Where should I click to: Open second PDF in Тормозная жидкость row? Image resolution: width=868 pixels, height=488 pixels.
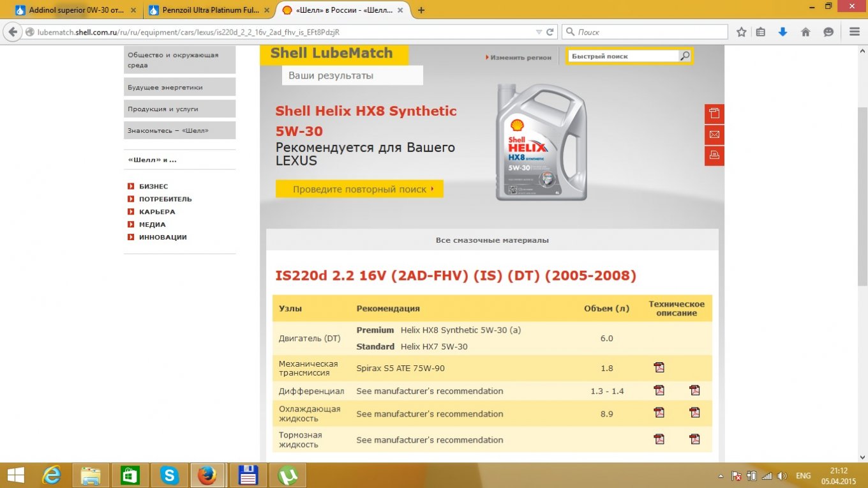(694, 439)
